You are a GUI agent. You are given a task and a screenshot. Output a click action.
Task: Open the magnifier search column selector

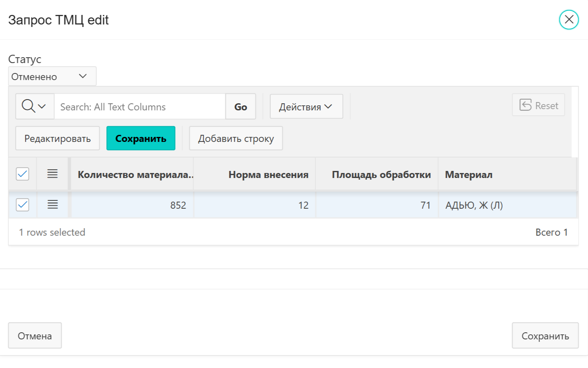[x=34, y=107]
